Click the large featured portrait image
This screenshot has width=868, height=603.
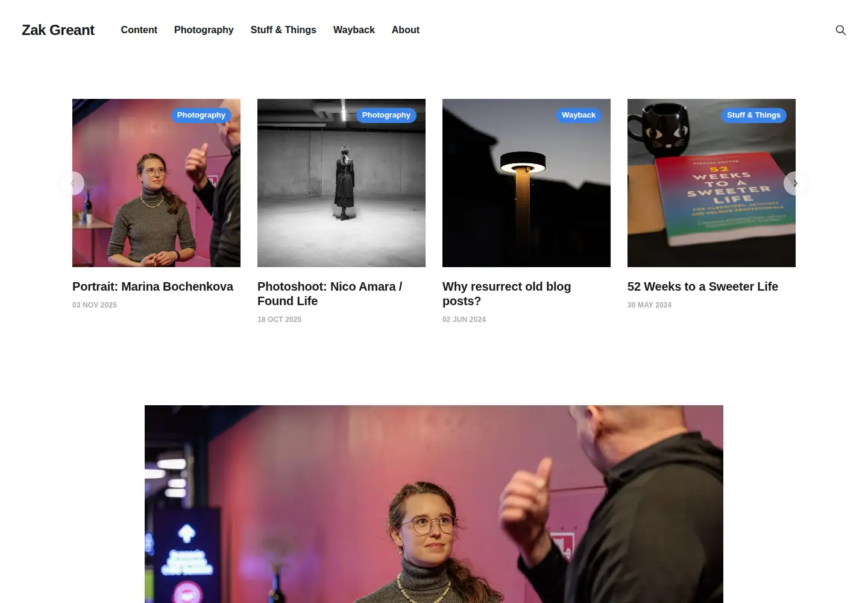[434, 504]
